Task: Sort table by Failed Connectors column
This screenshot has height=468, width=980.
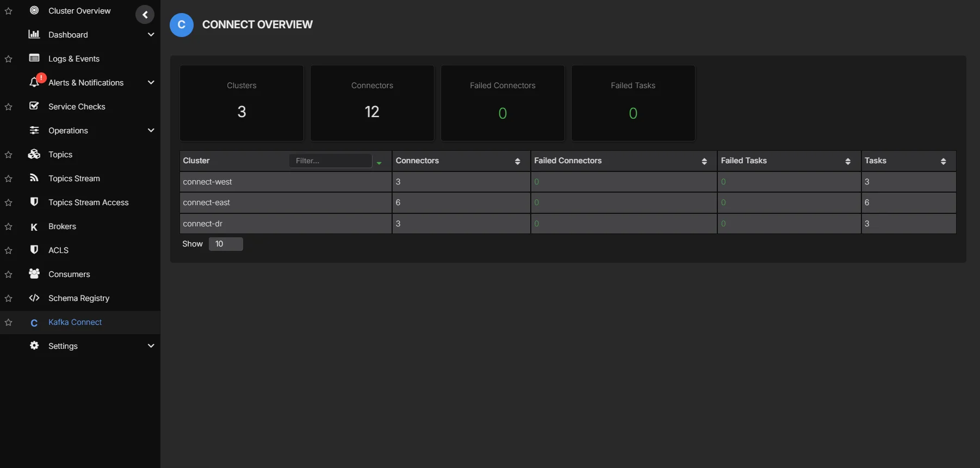Action: click(704, 161)
